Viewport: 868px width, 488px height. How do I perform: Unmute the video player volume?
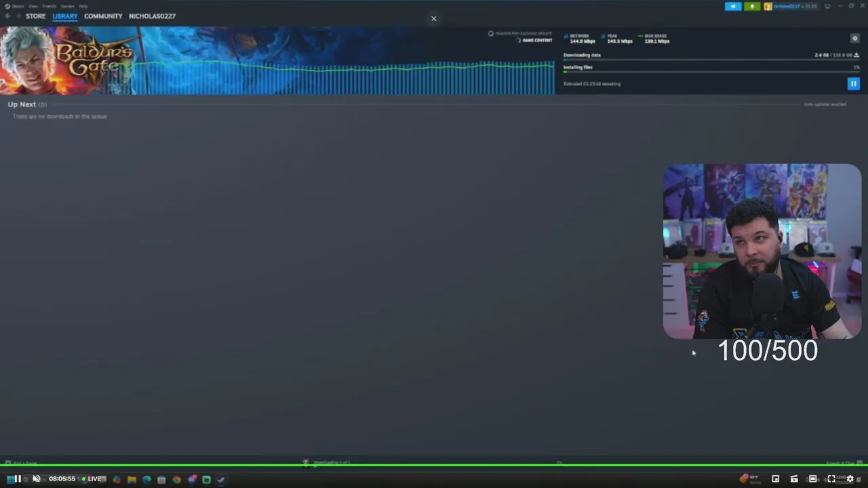[x=37, y=479]
